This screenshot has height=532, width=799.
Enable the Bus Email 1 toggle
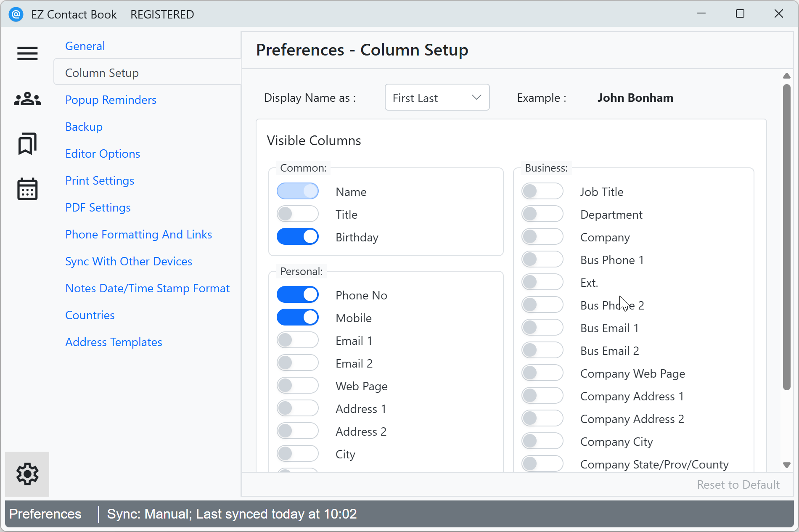click(542, 327)
